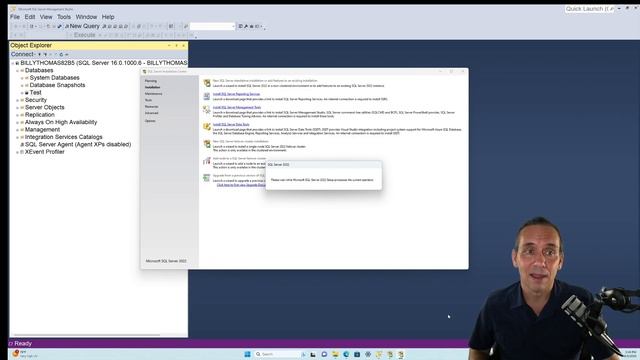Click New SQL Server standalone installation link
The height and width of the screenshot is (360, 640).
tap(265, 81)
